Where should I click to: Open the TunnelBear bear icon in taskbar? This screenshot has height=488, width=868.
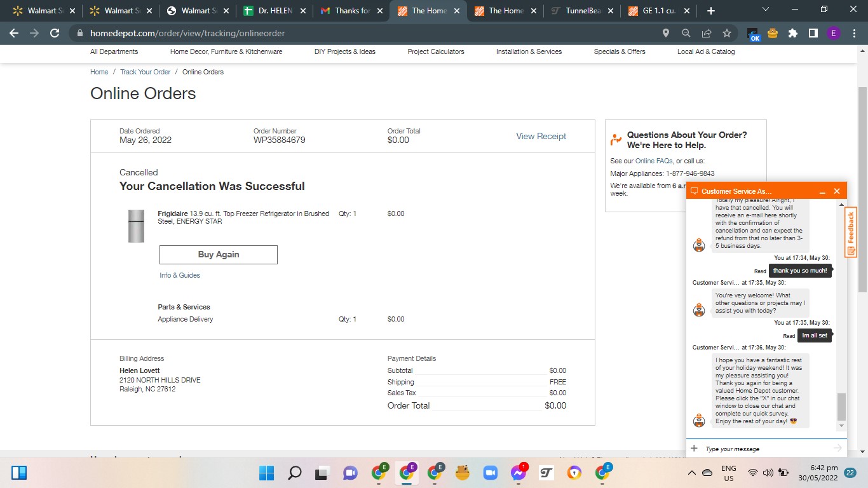[x=462, y=473]
